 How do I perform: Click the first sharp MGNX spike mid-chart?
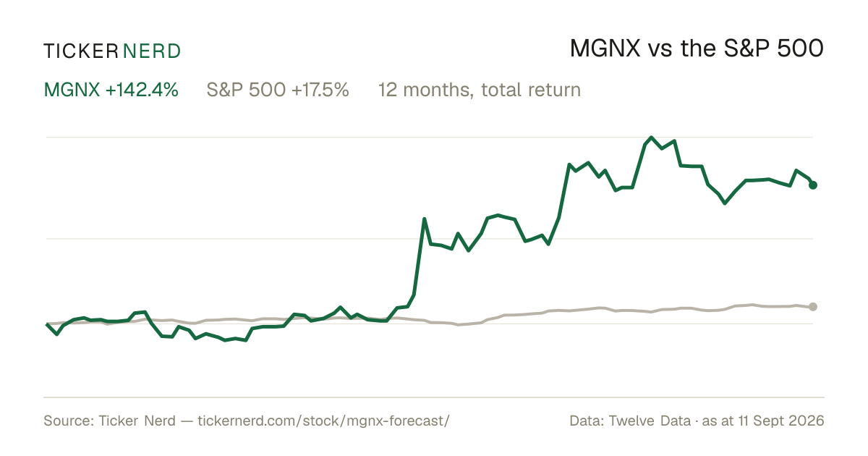(425, 219)
